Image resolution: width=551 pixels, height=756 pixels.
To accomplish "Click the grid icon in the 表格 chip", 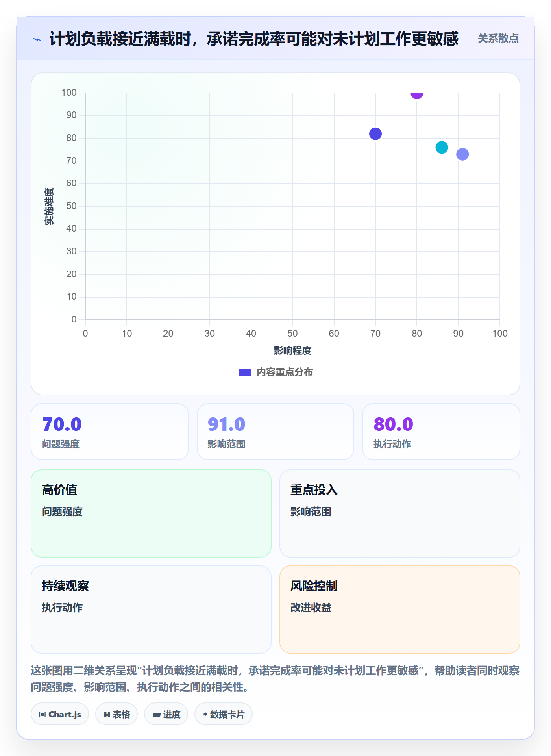I will click(x=107, y=715).
